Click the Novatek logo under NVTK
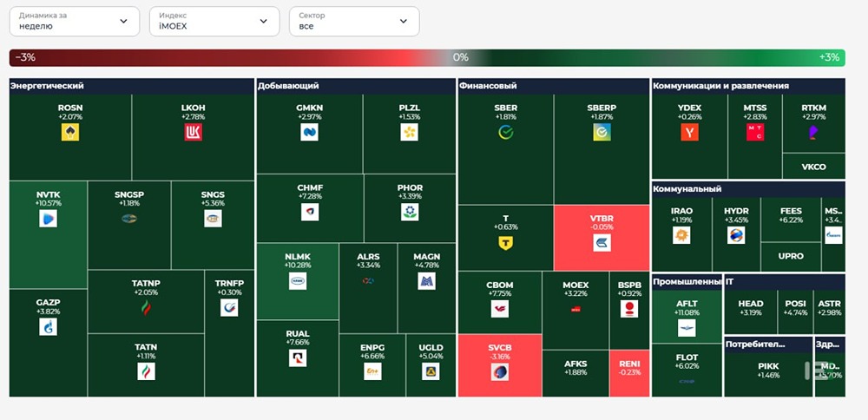Screen dimensions: 868x420 pos(48,218)
